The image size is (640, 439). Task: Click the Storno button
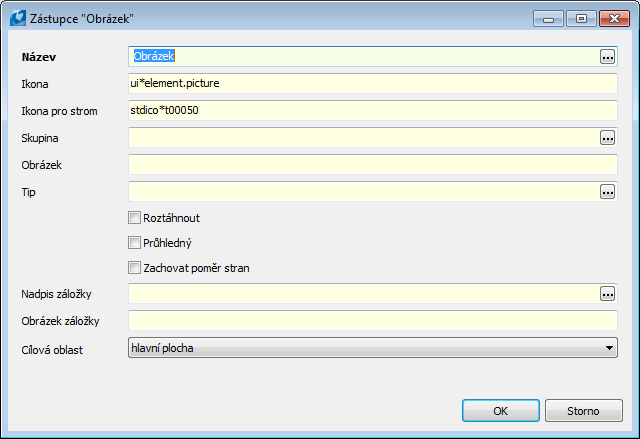pos(584,411)
